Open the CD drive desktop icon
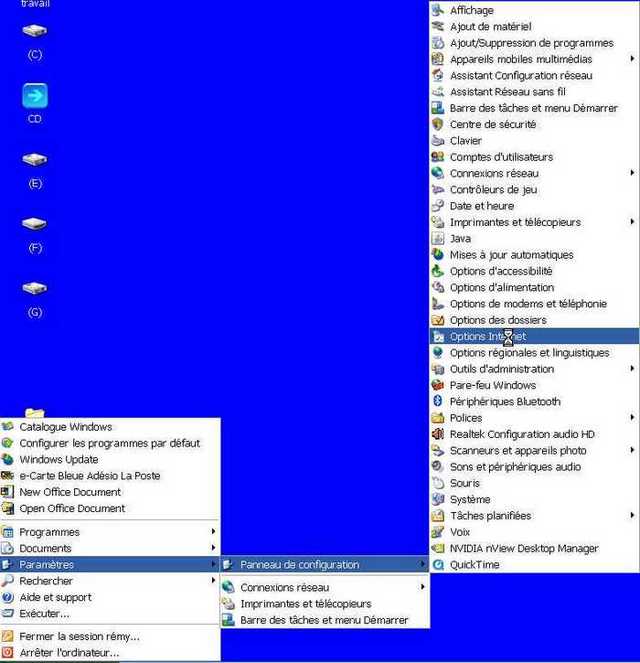The width and height of the screenshot is (640, 663). click(x=35, y=96)
